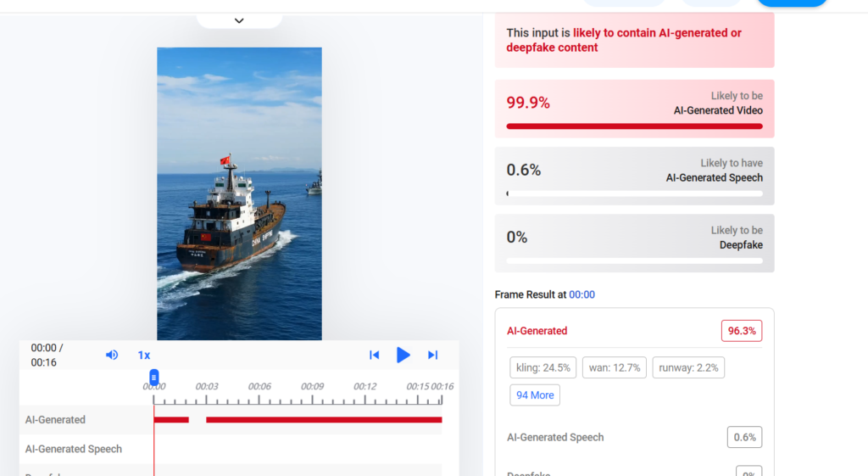Open the 1x playback speed selector

(x=144, y=355)
